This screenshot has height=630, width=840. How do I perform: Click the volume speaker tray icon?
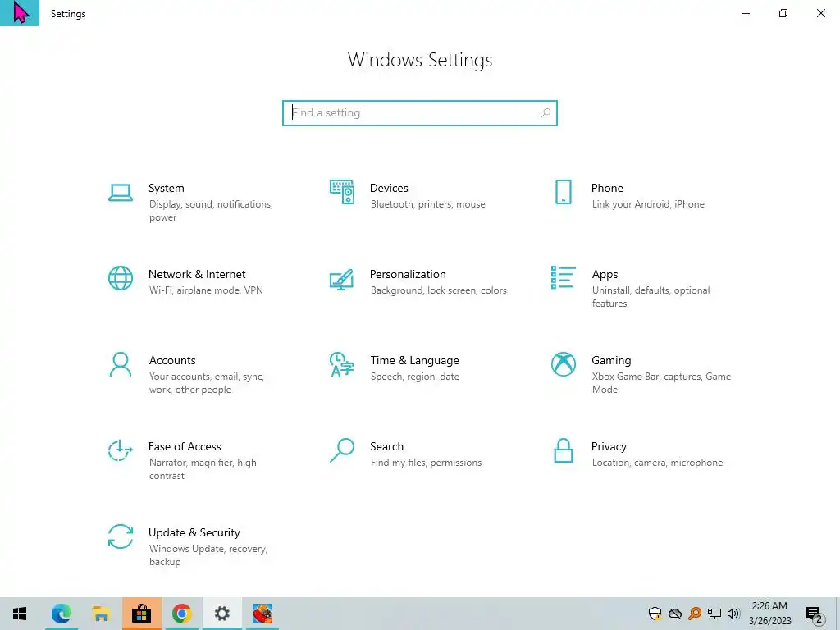click(733, 614)
